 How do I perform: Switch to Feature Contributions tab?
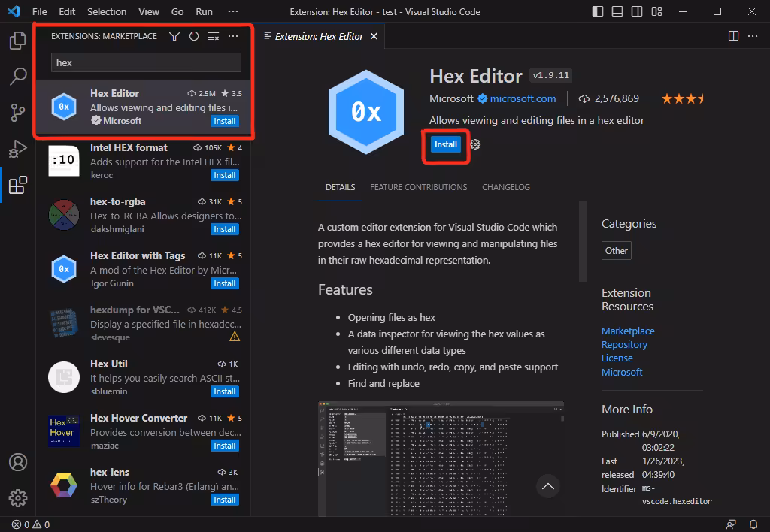418,187
